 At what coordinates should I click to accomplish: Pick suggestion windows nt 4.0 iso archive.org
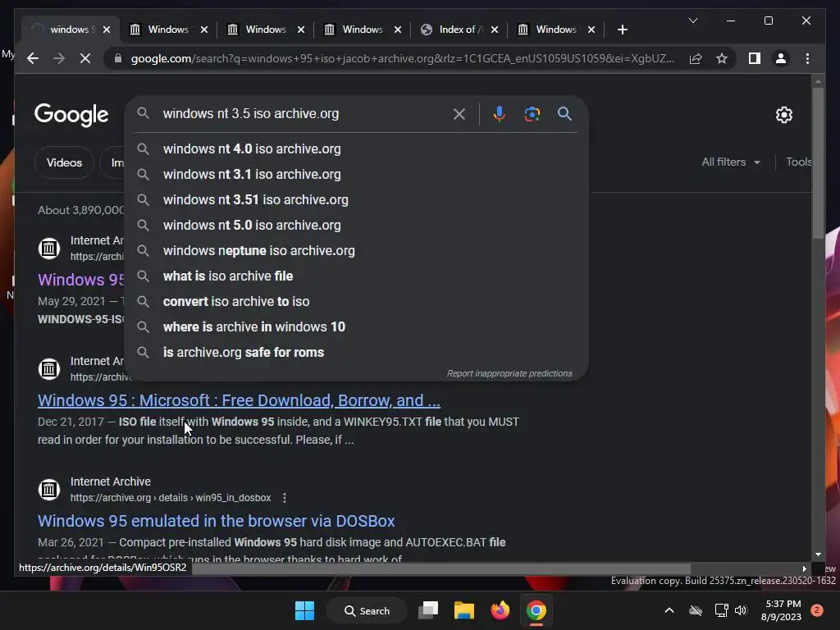coord(356,149)
